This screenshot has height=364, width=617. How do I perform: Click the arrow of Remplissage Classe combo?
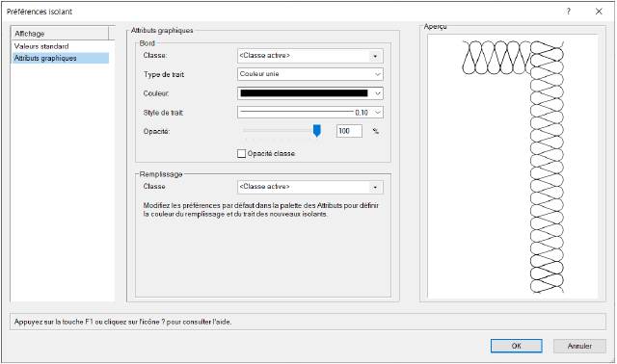coord(375,187)
